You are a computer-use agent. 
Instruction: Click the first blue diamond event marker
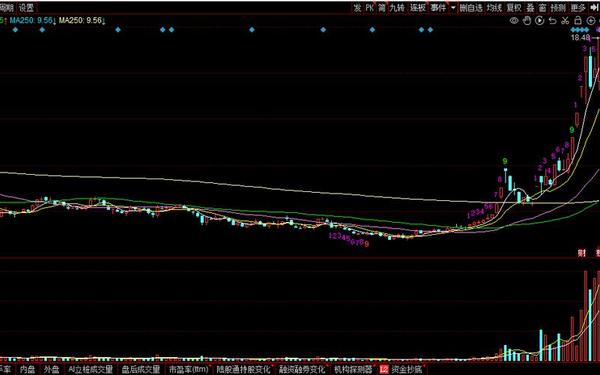coord(15,29)
